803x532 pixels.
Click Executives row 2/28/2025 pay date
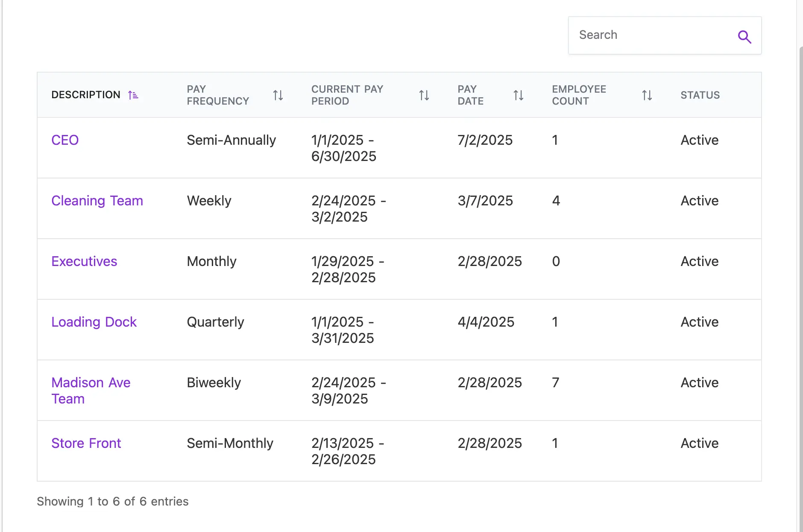pyautogui.click(x=489, y=261)
